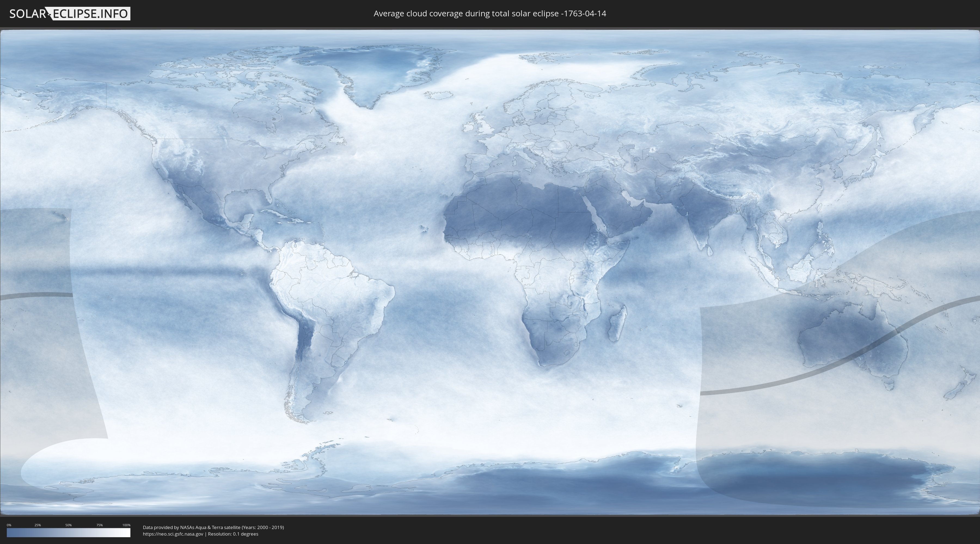Click the title "Average cloud coverage during total solar eclipse -1763-04-14"
980x544 pixels.
(490, 14)
